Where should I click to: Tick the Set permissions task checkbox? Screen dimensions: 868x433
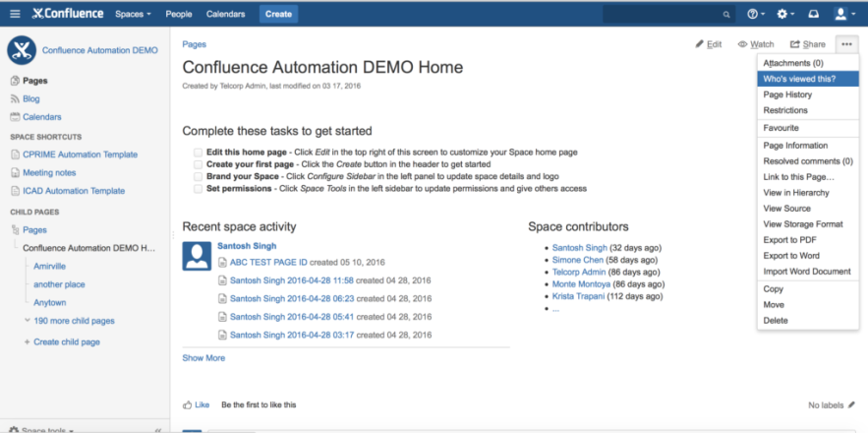[198, 189]
